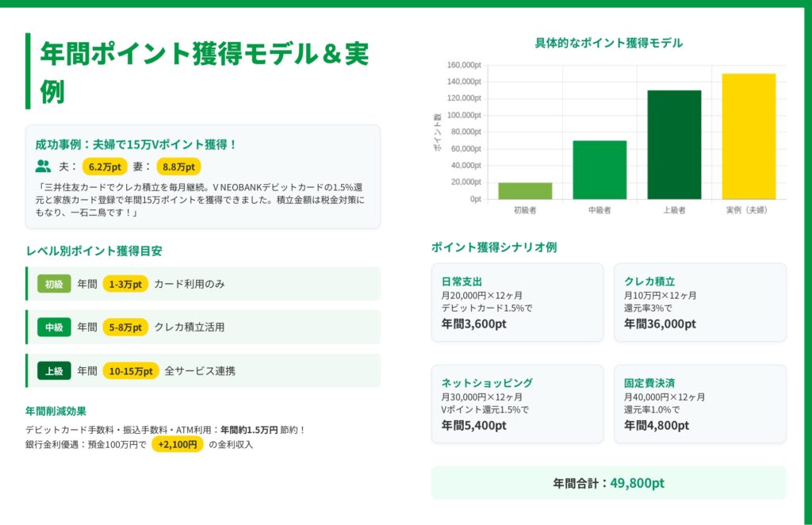812x525 pixels.
Task: Click the couple icon beside 夫
Action: click(x=43, y=167)
